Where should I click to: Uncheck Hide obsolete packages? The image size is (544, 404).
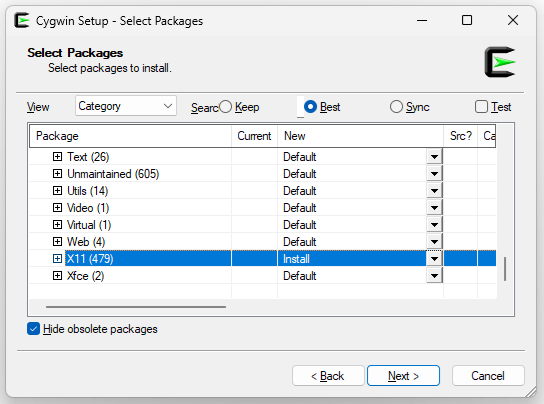coord(33,329)
